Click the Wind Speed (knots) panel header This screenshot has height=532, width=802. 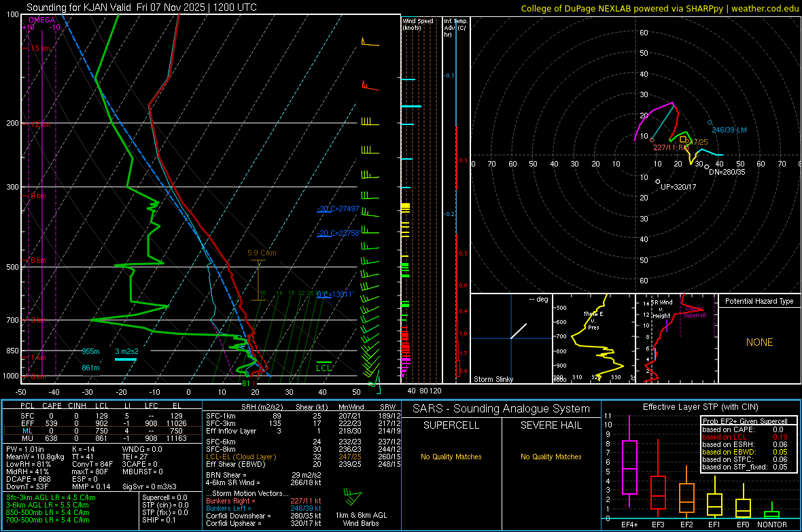[418, 24]
